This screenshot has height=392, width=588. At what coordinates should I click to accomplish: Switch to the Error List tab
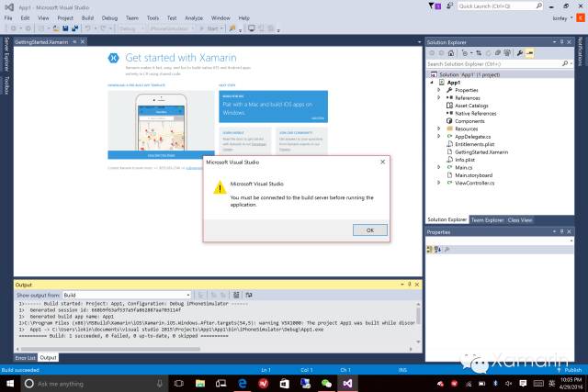[26, 358]
